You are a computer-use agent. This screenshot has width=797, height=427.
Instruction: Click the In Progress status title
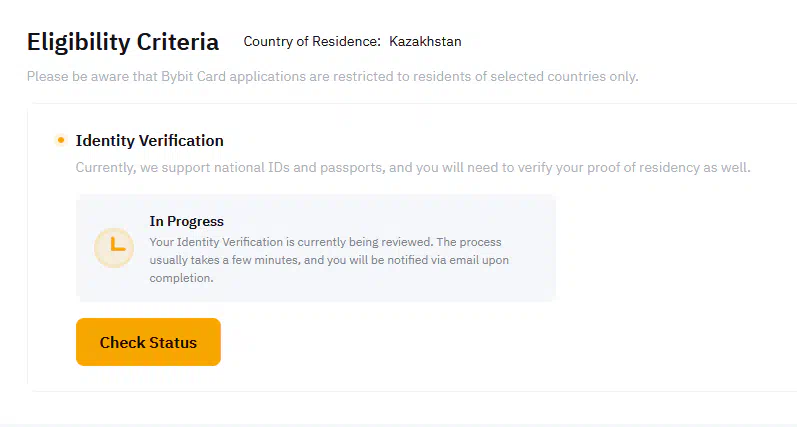[187, 221]
